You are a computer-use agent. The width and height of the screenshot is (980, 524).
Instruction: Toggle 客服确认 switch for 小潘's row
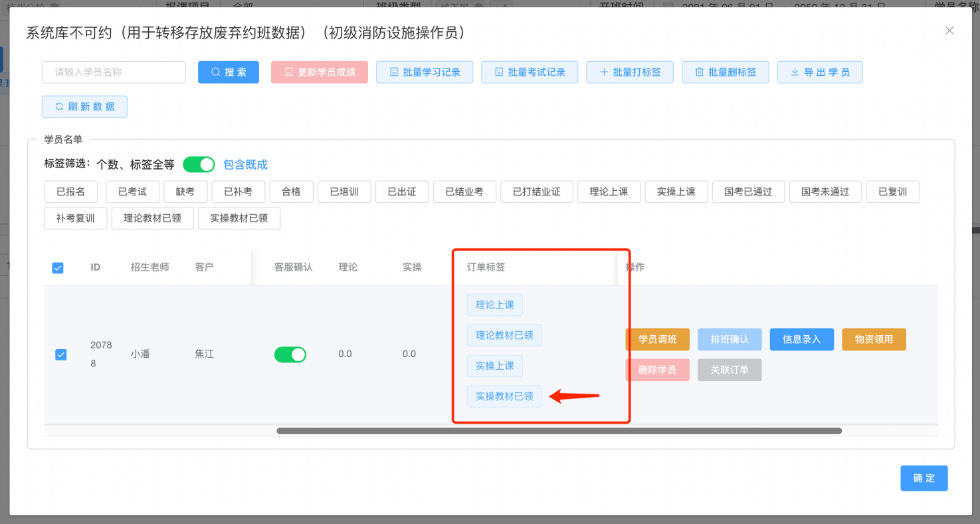(x=290, y=354)
